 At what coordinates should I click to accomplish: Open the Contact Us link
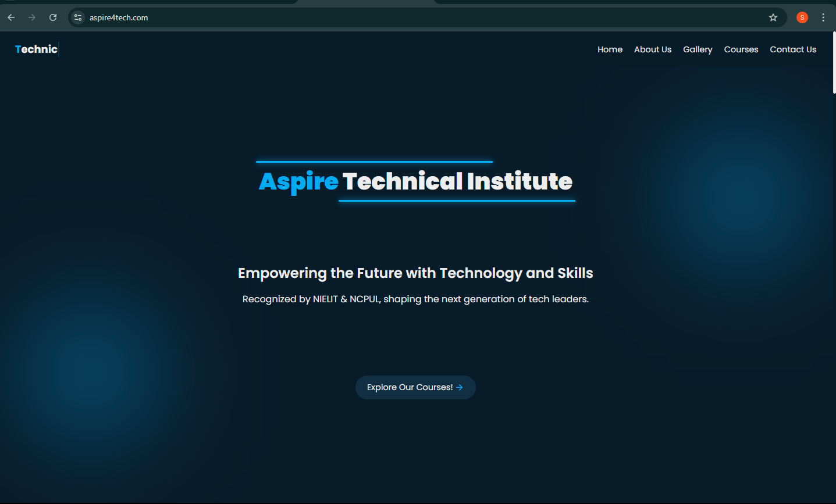pyautogui.click(x=793, y=49)
